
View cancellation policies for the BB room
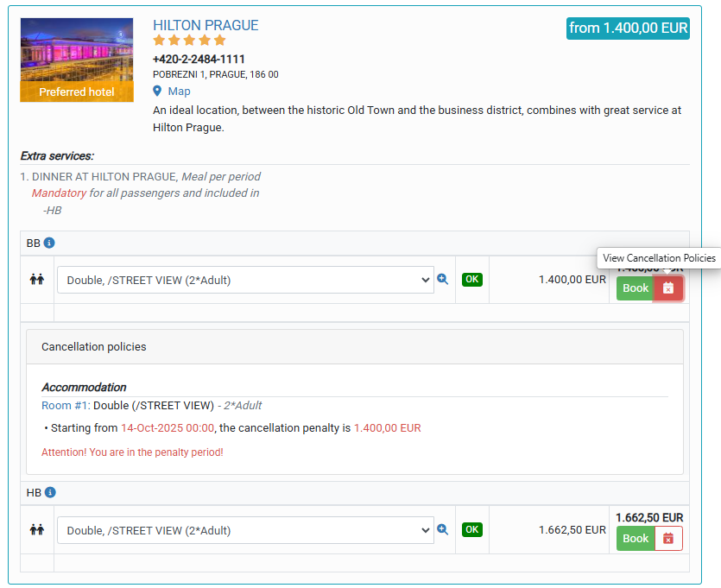[668, 288]
